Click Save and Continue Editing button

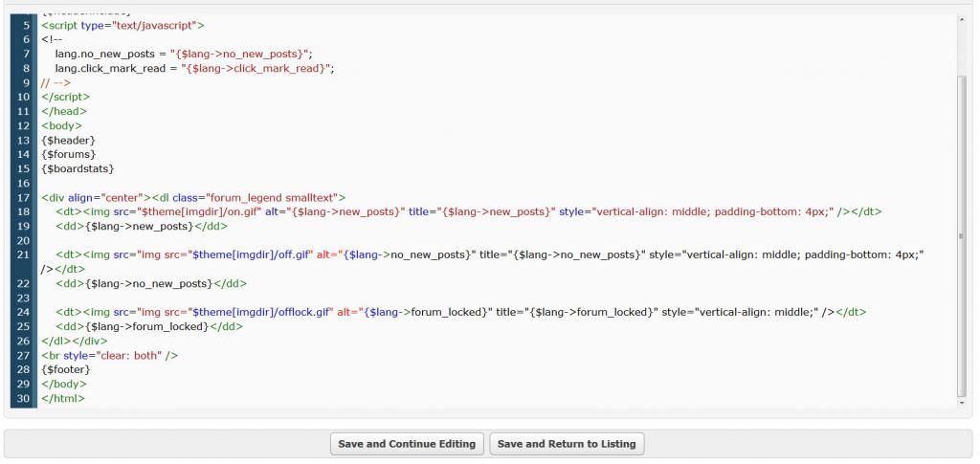(x=407, y=444)
